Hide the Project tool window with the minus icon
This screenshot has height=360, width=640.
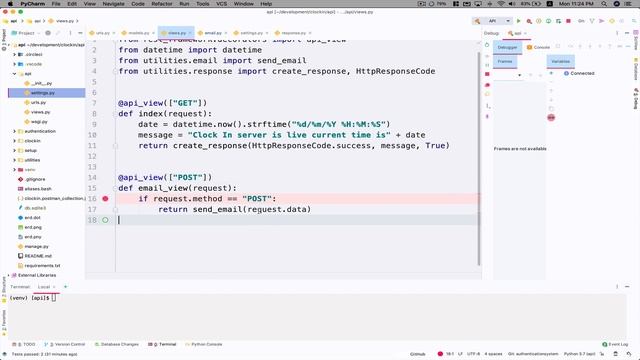point(80,33)
